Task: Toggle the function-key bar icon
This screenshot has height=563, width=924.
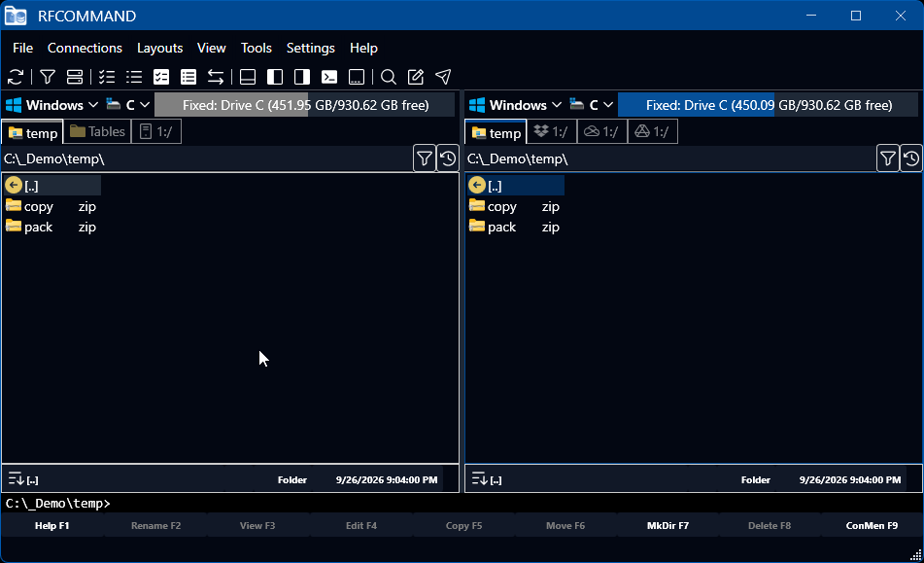Action: tap(357, 77)
